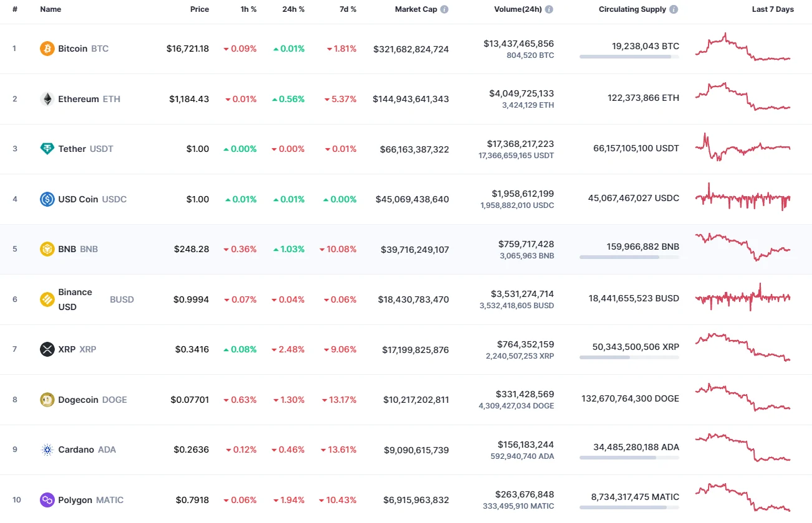This screenshot has width=812, height=523.
Task: Click the Ethereum logo icon
Action: pos(46,98)
